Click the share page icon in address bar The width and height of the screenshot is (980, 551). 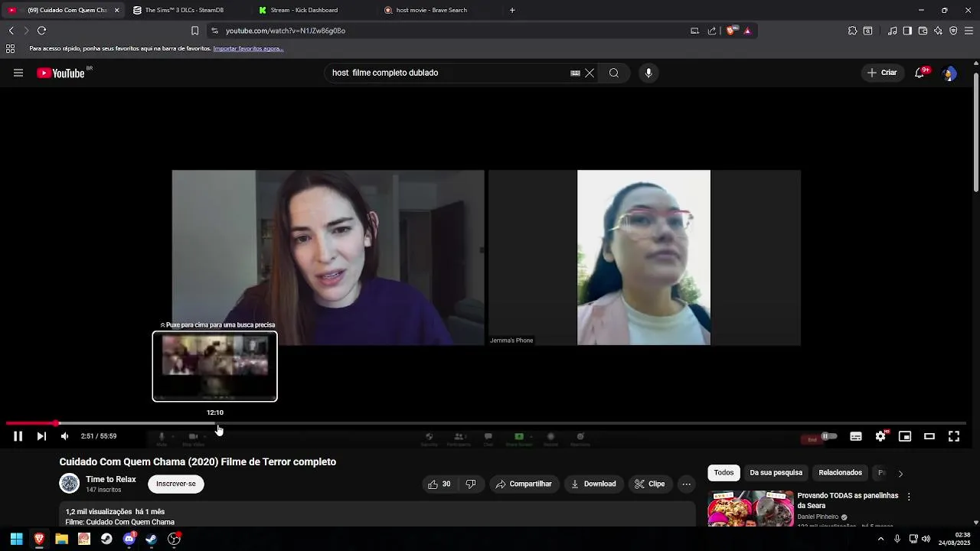click(x=712, y=31)
